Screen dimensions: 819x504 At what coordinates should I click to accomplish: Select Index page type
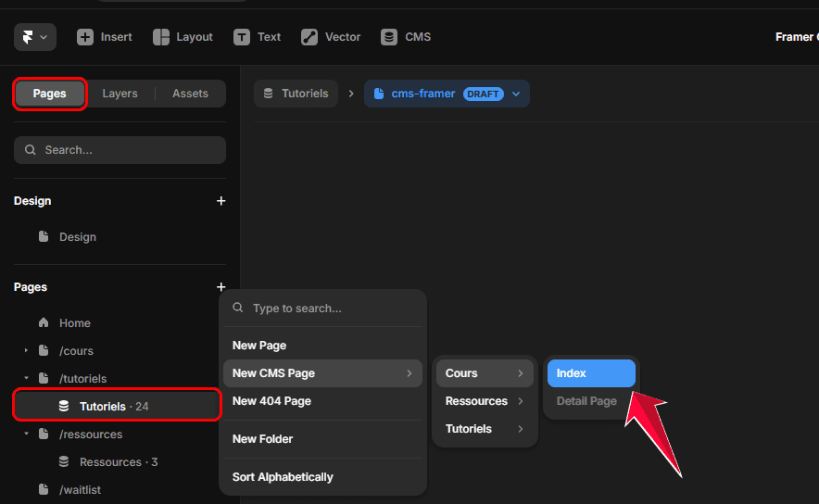591,373
